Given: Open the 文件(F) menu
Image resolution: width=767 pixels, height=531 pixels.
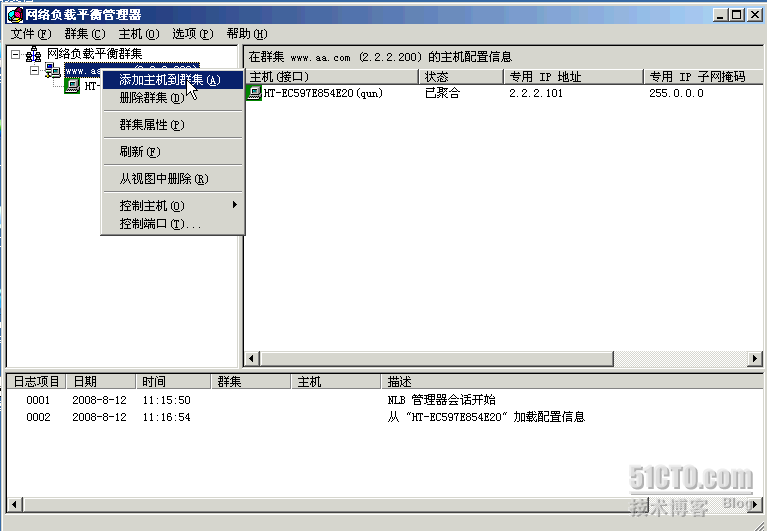Looking at the screenshot, I should (x=31, y=34).
